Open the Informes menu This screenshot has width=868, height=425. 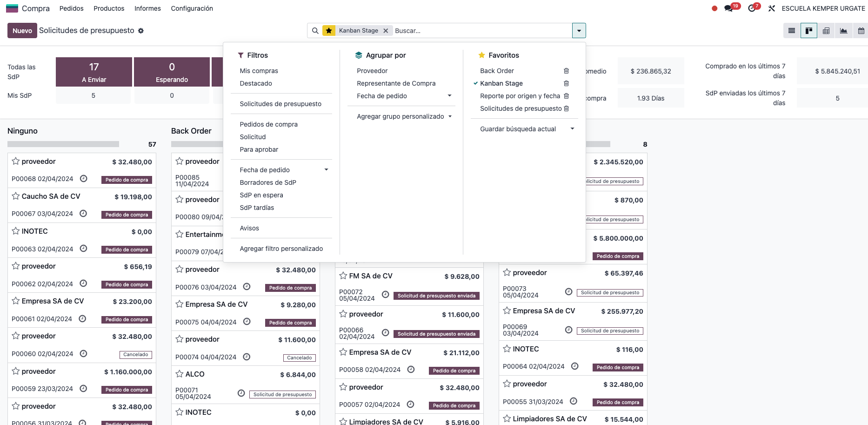pos(147,8)
